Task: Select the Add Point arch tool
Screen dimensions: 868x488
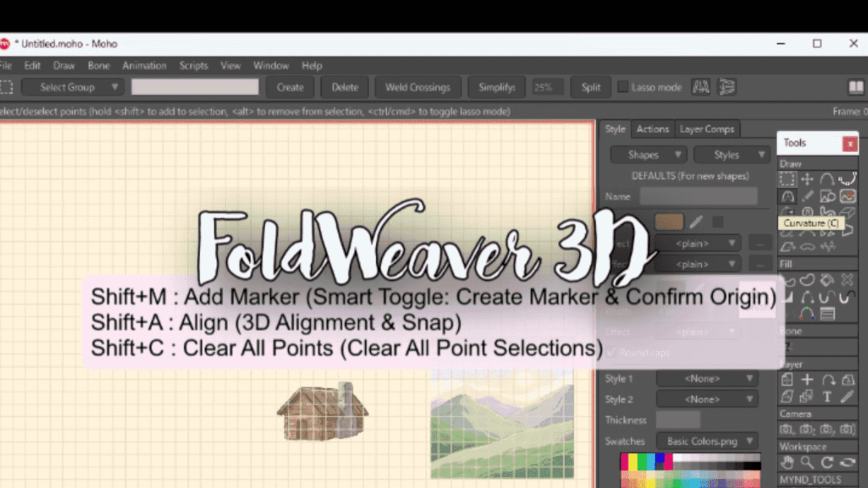Action: 827,179
